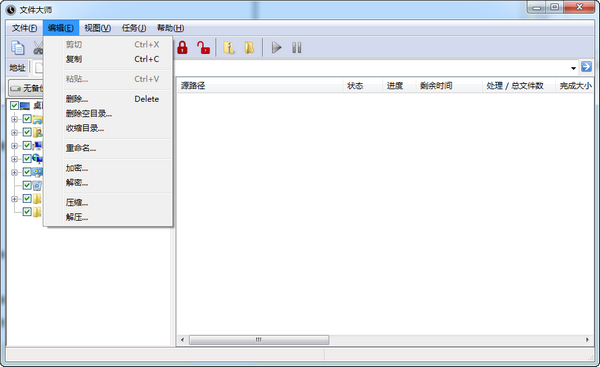Select the Desktop monitor icon at tree root
600x367 pixels.
pos(25,106)
